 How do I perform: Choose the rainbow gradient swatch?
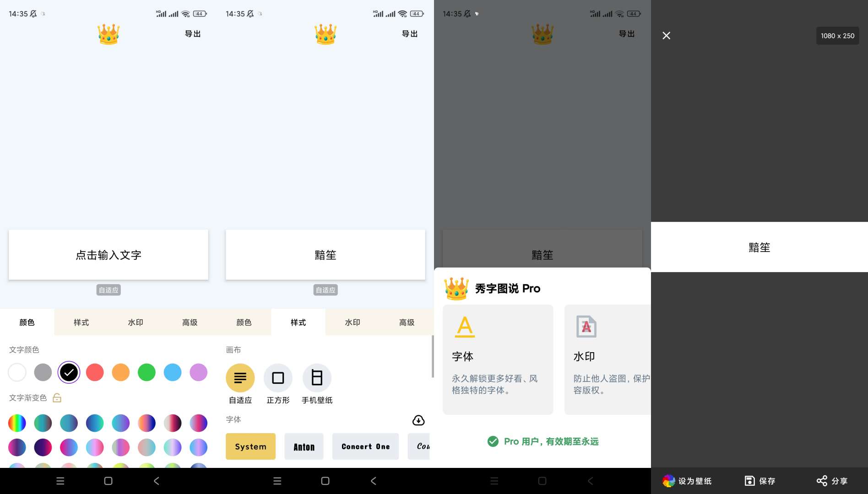[17, 423]
